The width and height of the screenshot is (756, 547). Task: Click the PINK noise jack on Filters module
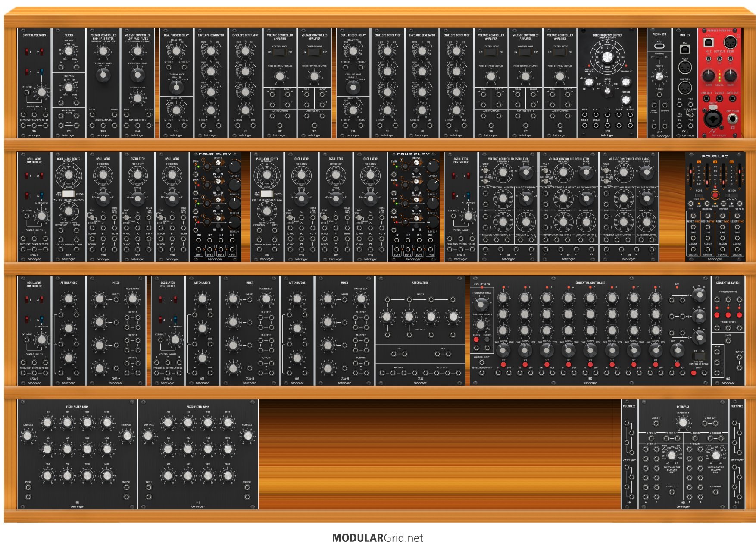point(61,126)
